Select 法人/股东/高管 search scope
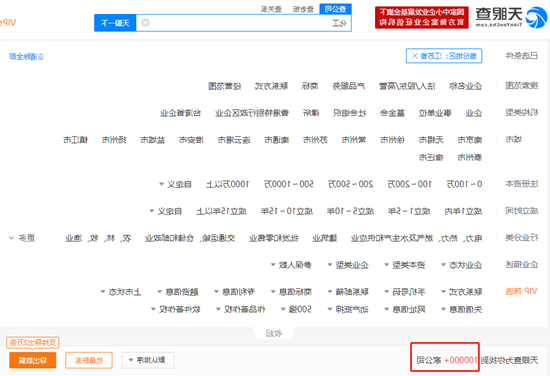 [407, 86]
